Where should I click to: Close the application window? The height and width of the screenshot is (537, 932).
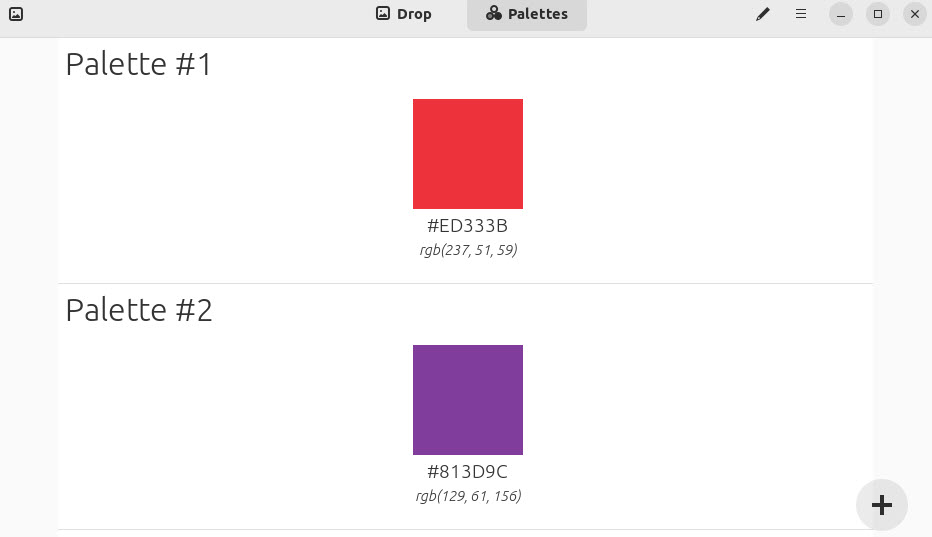coord(915,14)
